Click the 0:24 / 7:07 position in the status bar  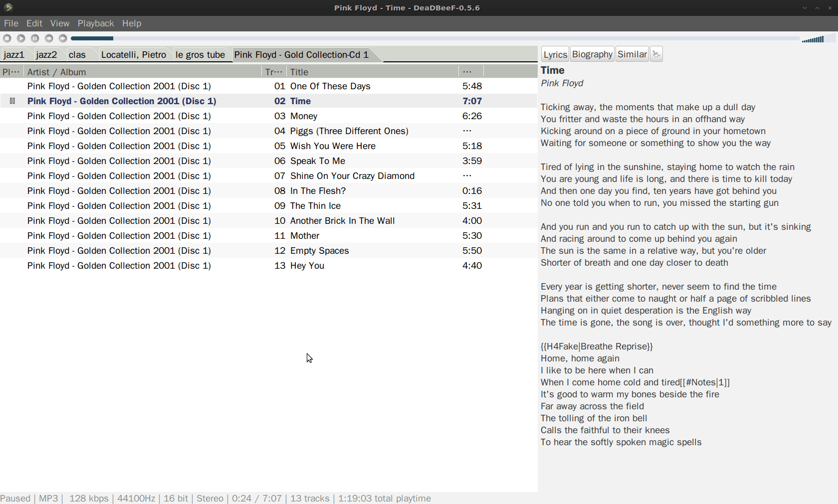click(x=257, y=499)
